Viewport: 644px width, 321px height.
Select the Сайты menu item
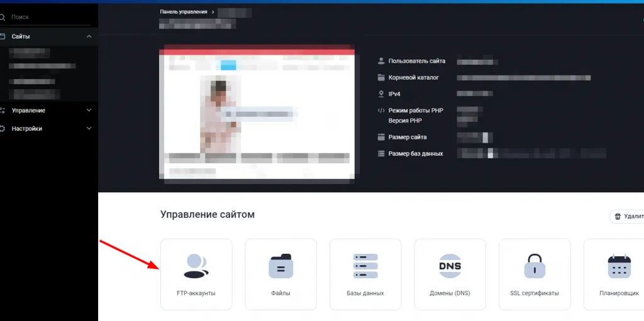tap(21, 36)
